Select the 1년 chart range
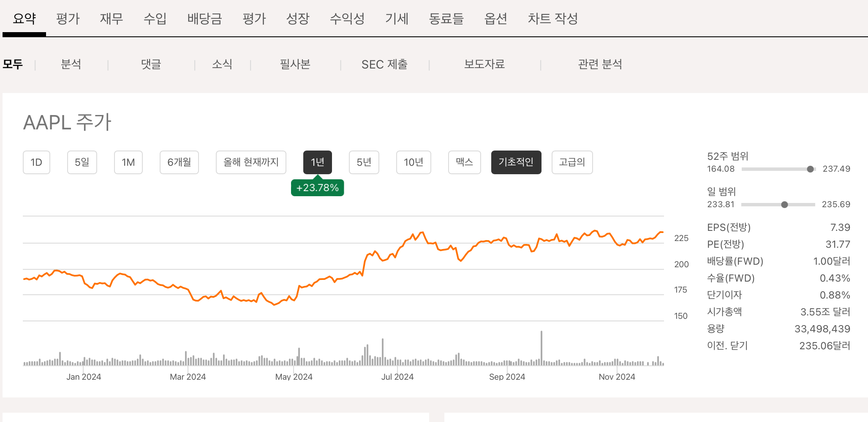The height and width of the screenshot is (422, 868). point(318,162)
